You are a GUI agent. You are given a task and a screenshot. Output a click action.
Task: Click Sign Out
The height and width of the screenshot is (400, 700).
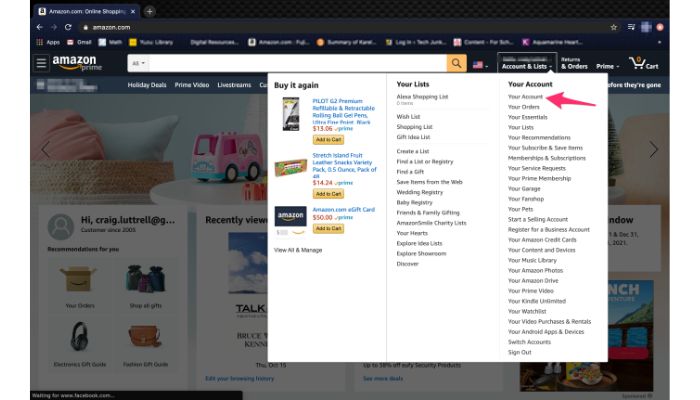pyautogui.click(x=519, y=352)
